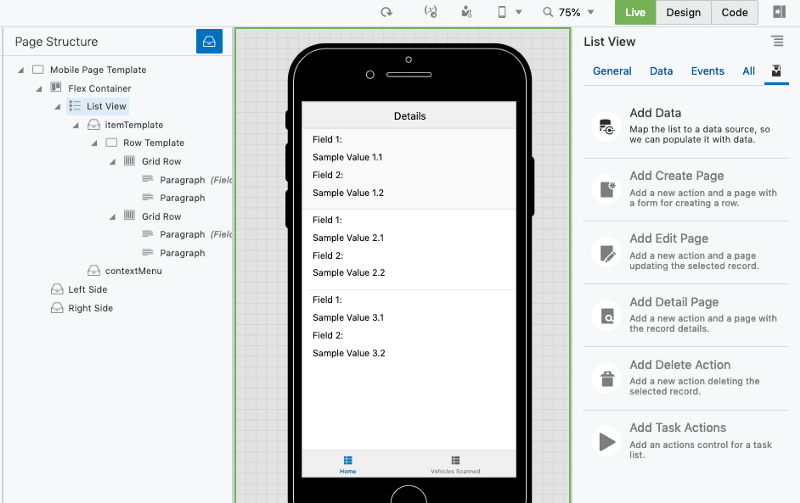Select Row Template in Page Structure tree
This screenshot has width=800, height=503.
click(x=153, y=143)
